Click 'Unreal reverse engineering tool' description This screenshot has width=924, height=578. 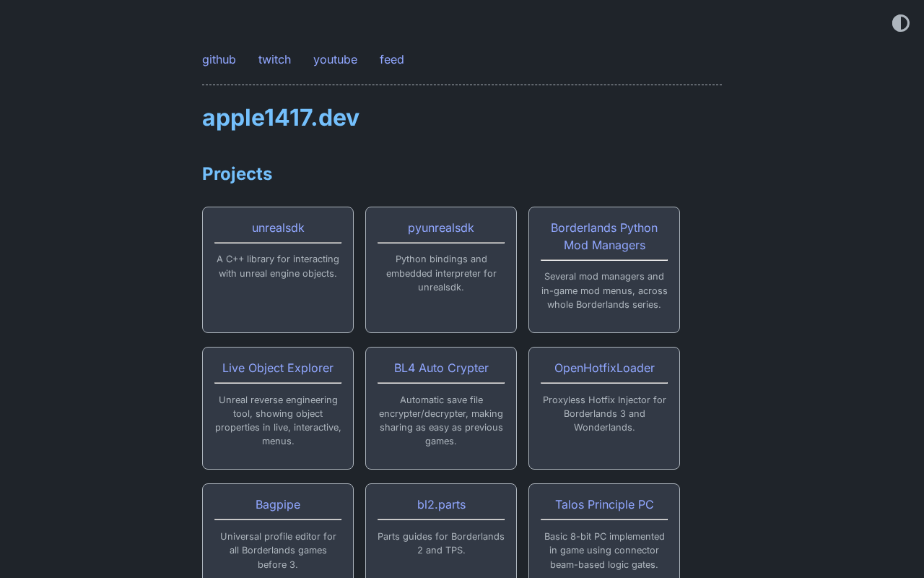click(278, 420)
